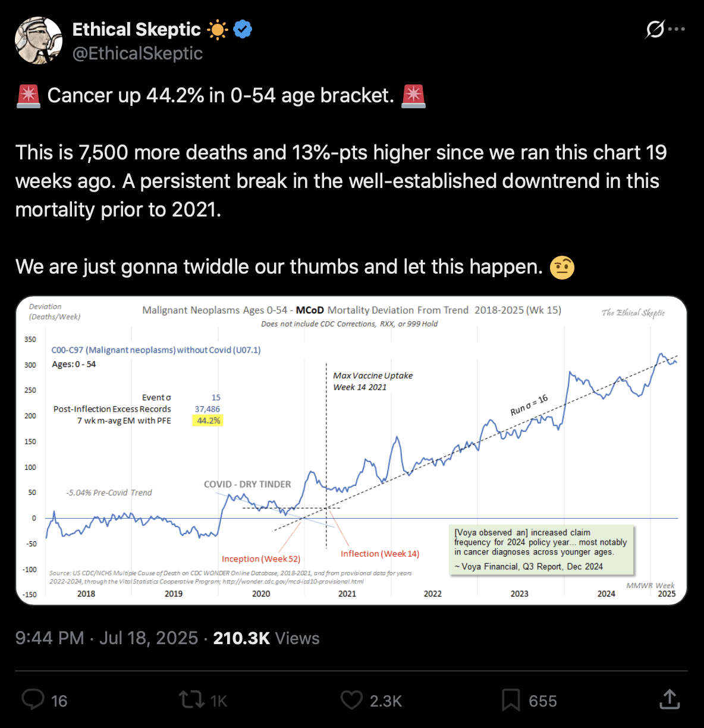Click the Ethical Skeptic display name
704x728 pixels.
(x=137, y=29)
